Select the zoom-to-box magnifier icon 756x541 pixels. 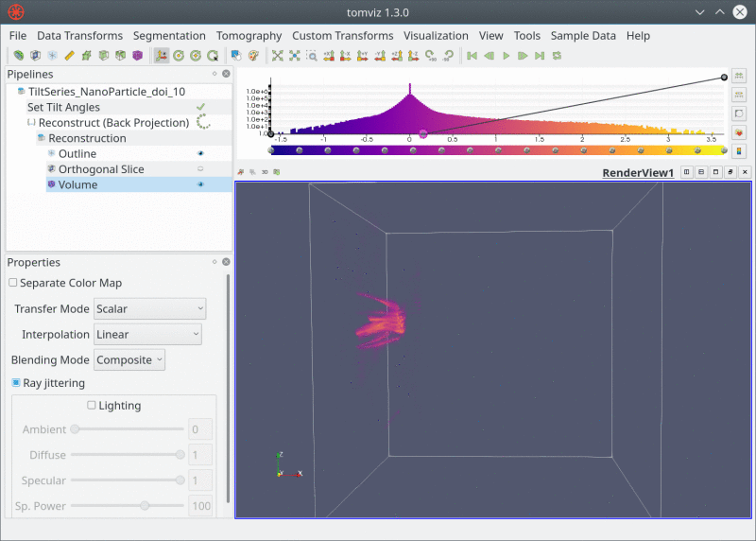[312, 56]
